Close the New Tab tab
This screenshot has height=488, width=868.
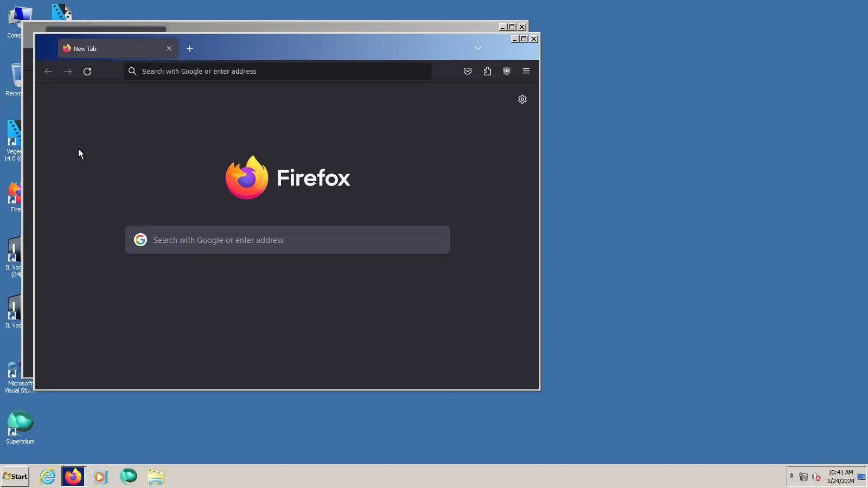coord(169,48)
